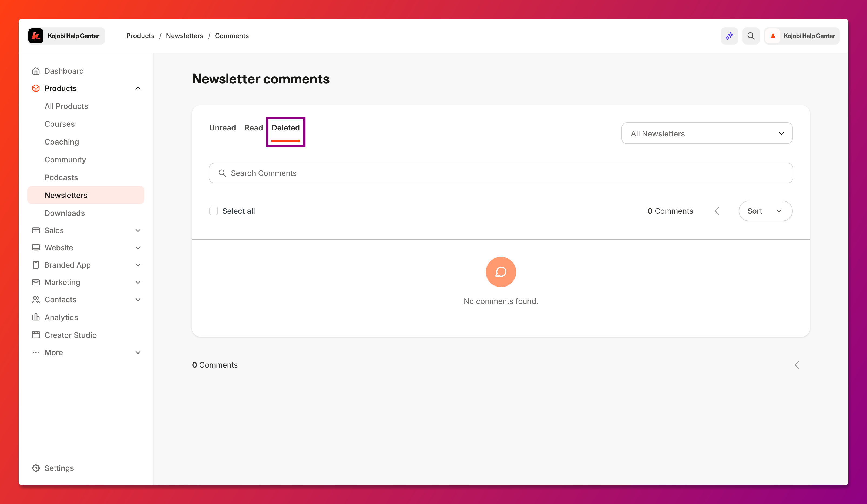The width and height of the screenshot is (867, 504).
Task: Click the Kajabi logo icon
Action: tap(36, 36)
